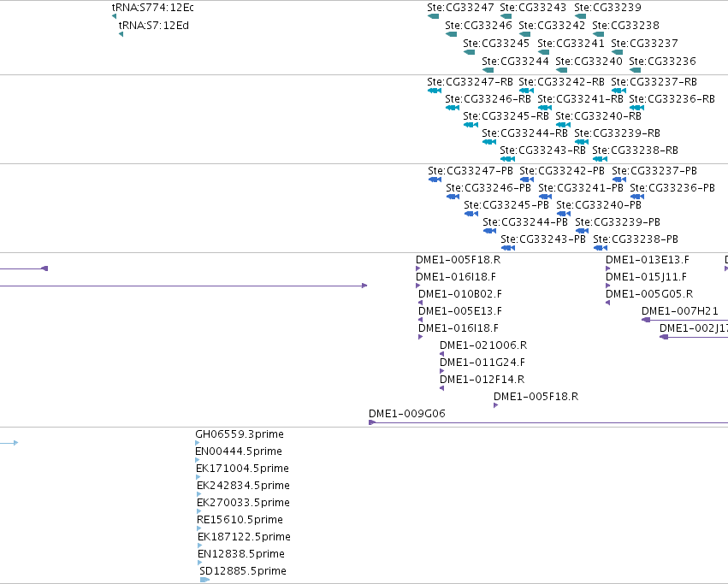Click BAC clone DME1-007H21 label

680,311
